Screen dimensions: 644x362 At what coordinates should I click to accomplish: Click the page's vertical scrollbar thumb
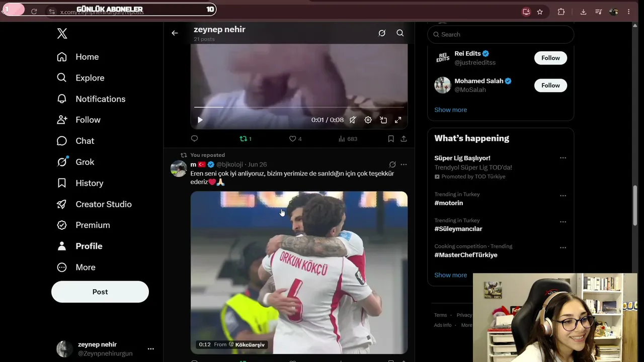[x=635, y=206]
